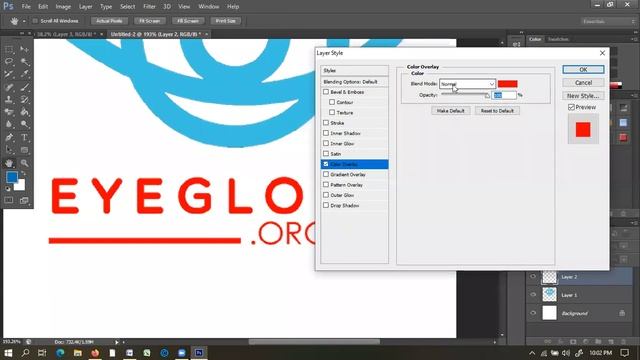Hide the Background layer eye icon
This screenshot has height=360, width=640.
tap(533, 313)
